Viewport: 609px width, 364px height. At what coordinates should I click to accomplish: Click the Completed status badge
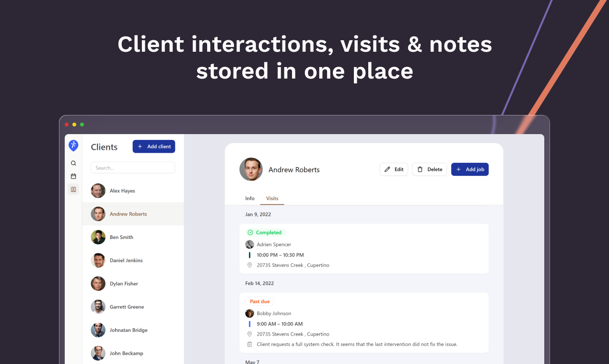[x=265, y=233]
